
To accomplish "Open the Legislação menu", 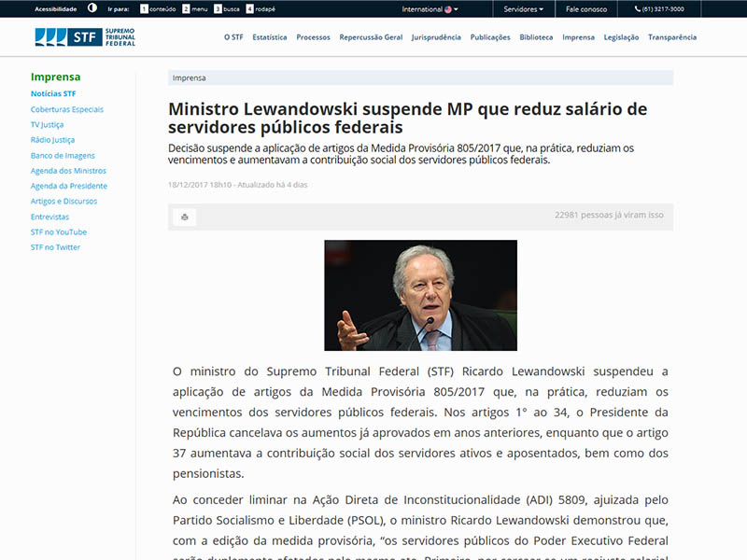I will pyautogui.click(x=621, y=37).
